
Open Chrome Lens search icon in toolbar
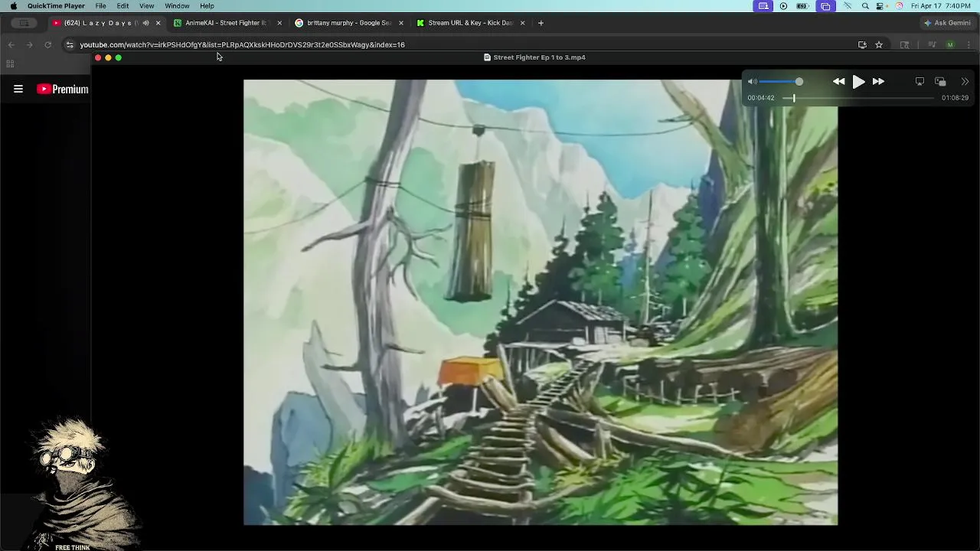coord(904,44)
